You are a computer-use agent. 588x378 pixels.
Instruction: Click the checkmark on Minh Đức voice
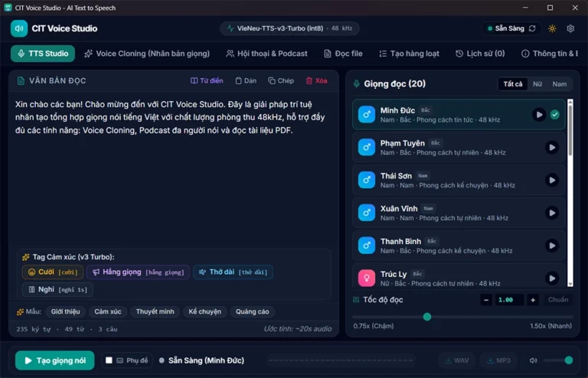(x=555, y=115)
